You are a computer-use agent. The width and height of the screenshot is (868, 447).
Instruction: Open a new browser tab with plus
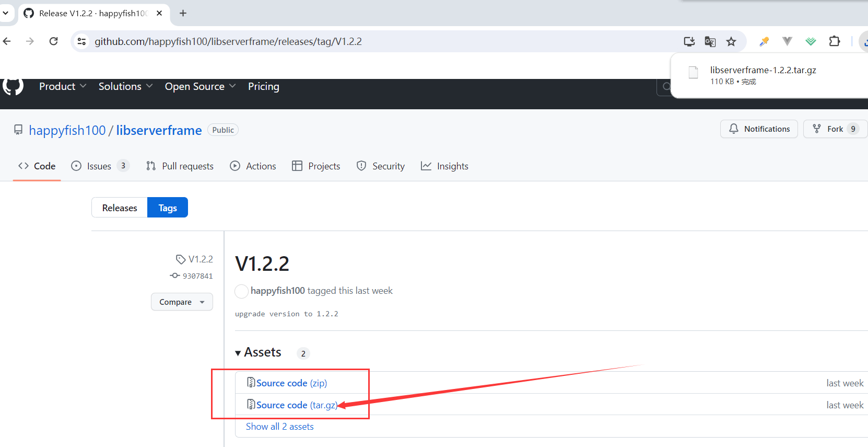pyautogui.click(x=183, y=13)
